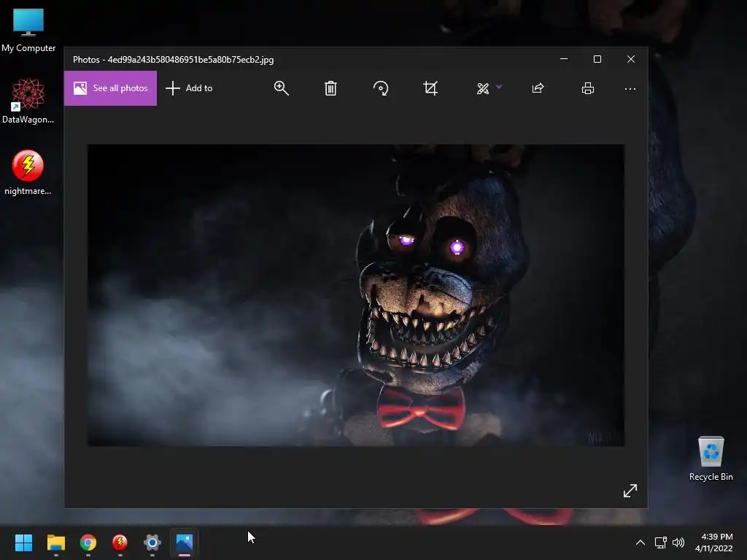Screen dimensions: 747x560
Task: Click the See all photos button
Action: tap(111, 88)
